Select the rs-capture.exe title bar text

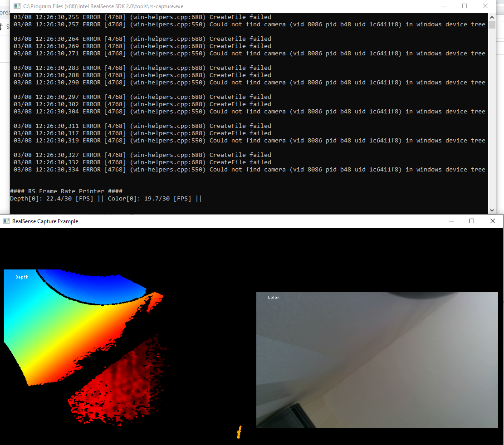(102, 6)
